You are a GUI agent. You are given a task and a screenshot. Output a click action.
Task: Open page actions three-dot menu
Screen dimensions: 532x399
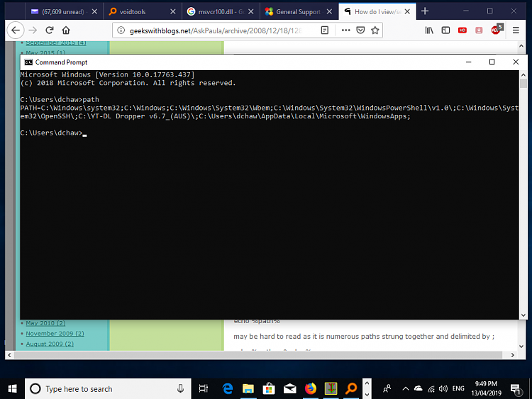point(345,30)
